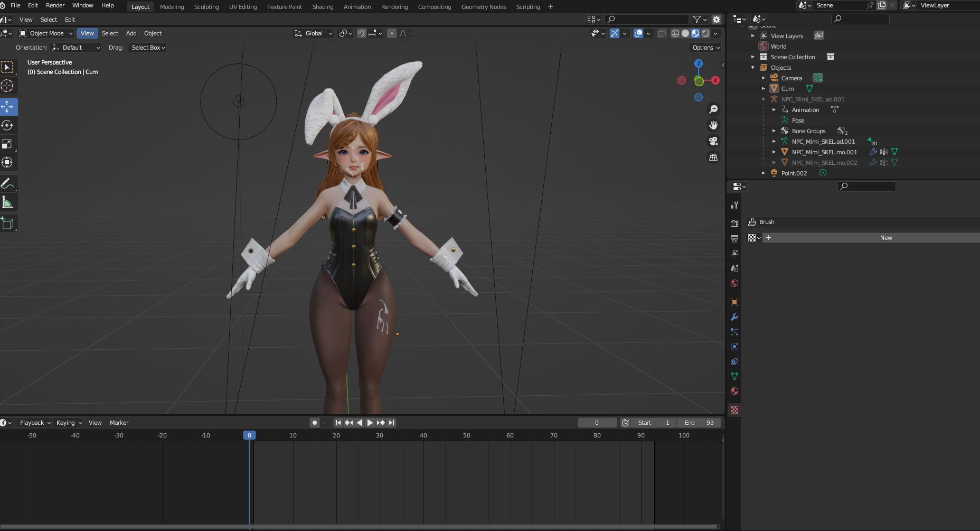Viewport: 980px width, 531px height.
Task: Open the Modifier properties wrench tab
Action: pyautogui.click(x=734, y=317)
